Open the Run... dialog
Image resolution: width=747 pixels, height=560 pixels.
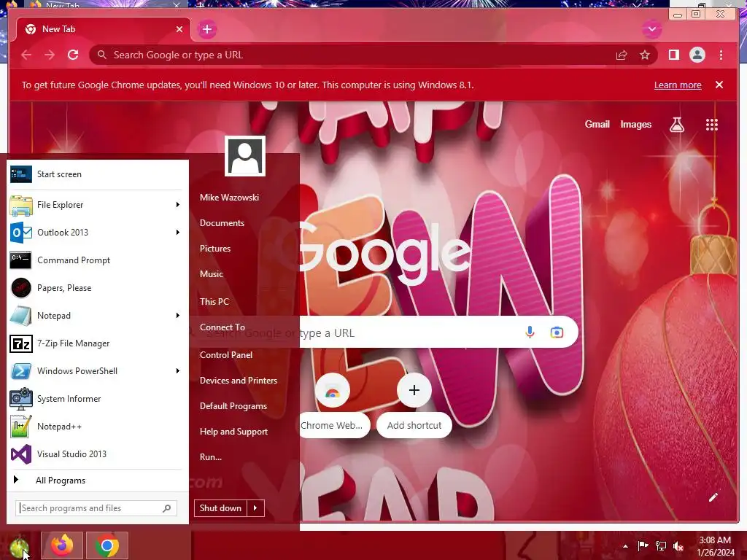[211, 457]
